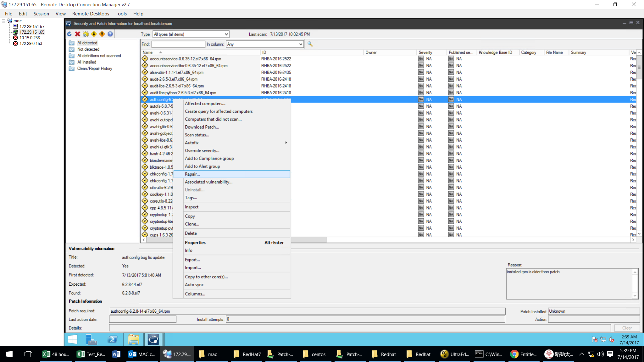
Task: Toggle the All Installed folder checkbox
Action: tap(72, 62)
